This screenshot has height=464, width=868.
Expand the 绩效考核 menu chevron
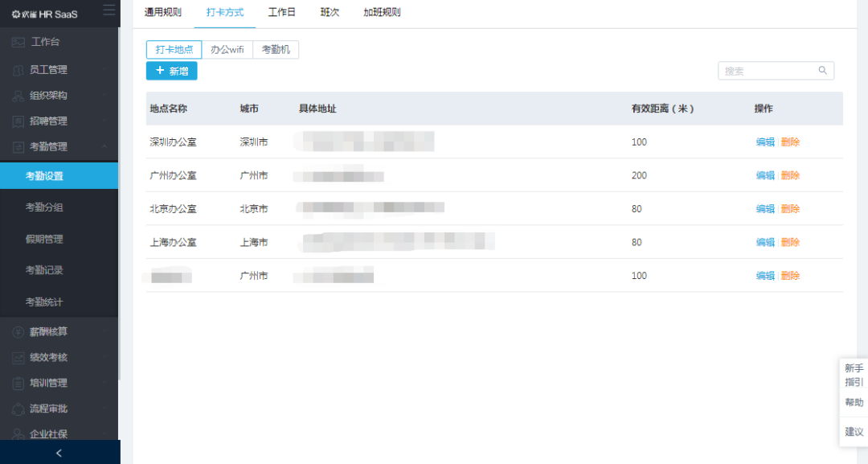(104, 357)
